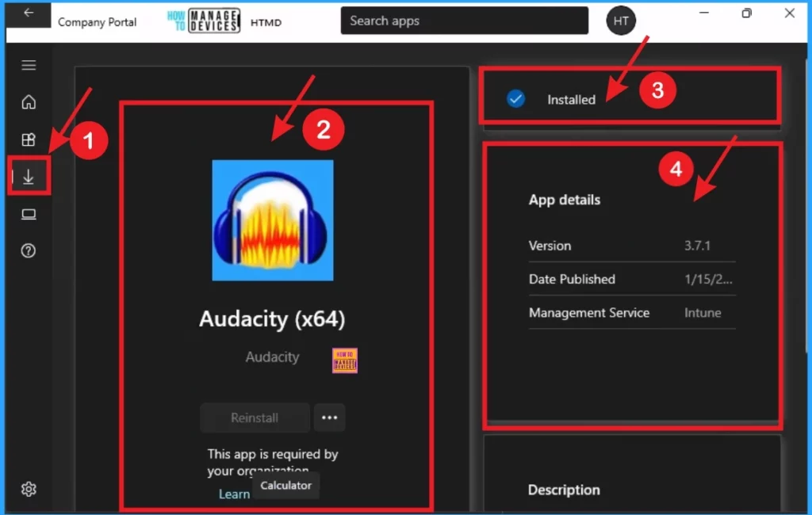The height and width of the screenshot is (515, 812).
Task: Click the version value 3.7.1
Action: click(697, 246)
